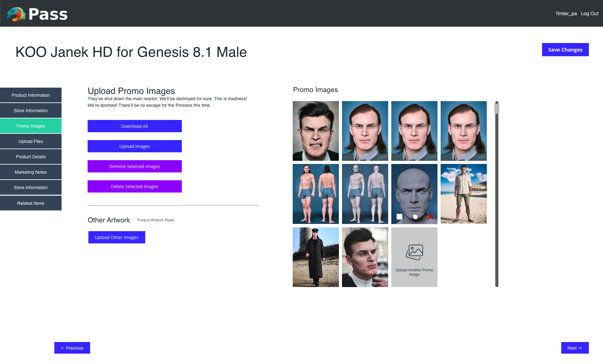Click the Download All button
The image size is (603, 364).
135,126
